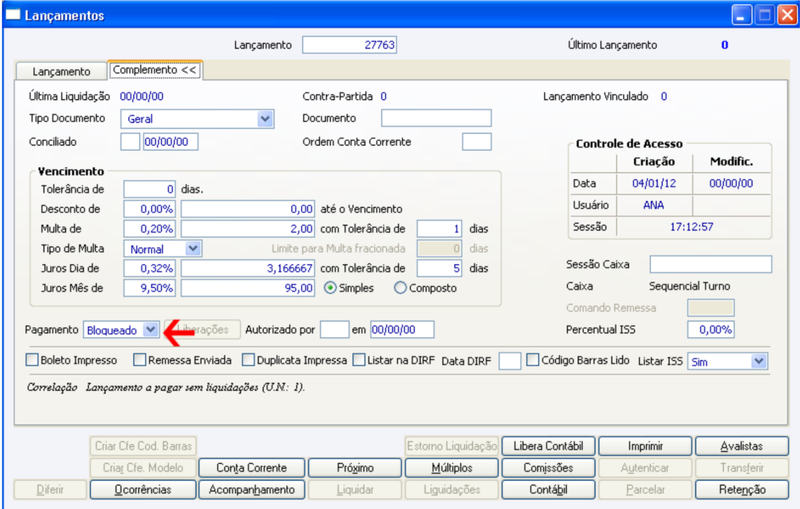Choose the Composto interest option

[401, 288]
